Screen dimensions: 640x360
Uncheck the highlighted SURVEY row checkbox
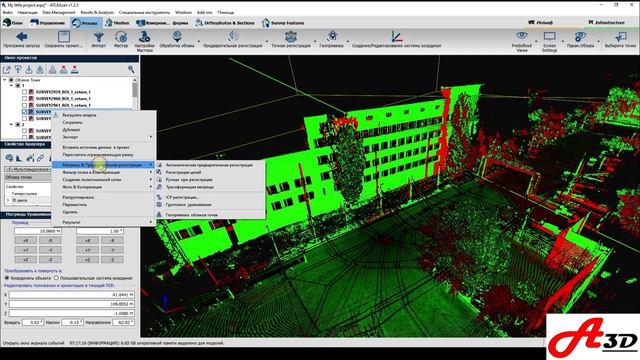coord(24,112)
